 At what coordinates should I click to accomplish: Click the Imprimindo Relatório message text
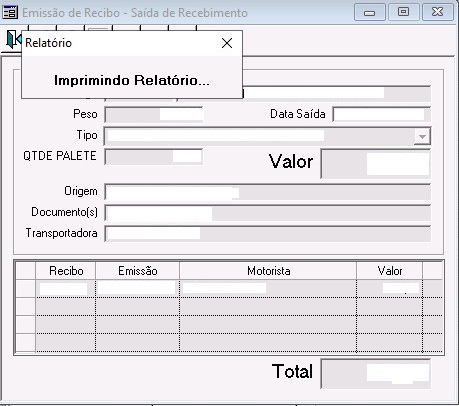coord(132,81)
